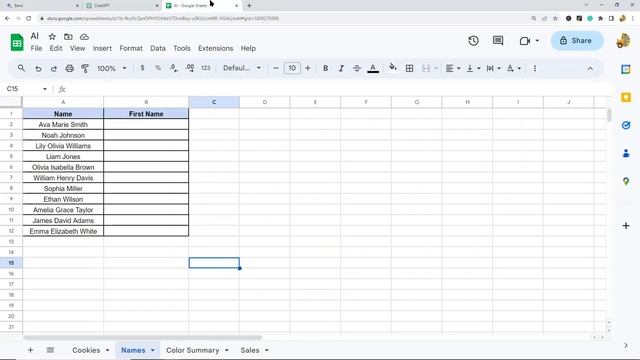Open the Tools menu
The height and width of the screenshot is (360, 640).
pyautogui.click(x=182, y=48)
